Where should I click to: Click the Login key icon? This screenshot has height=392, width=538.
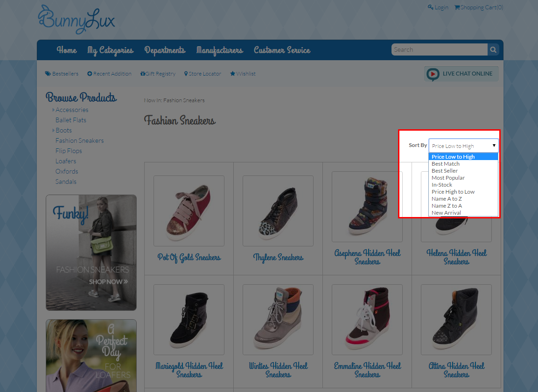(x=430, y=7)
